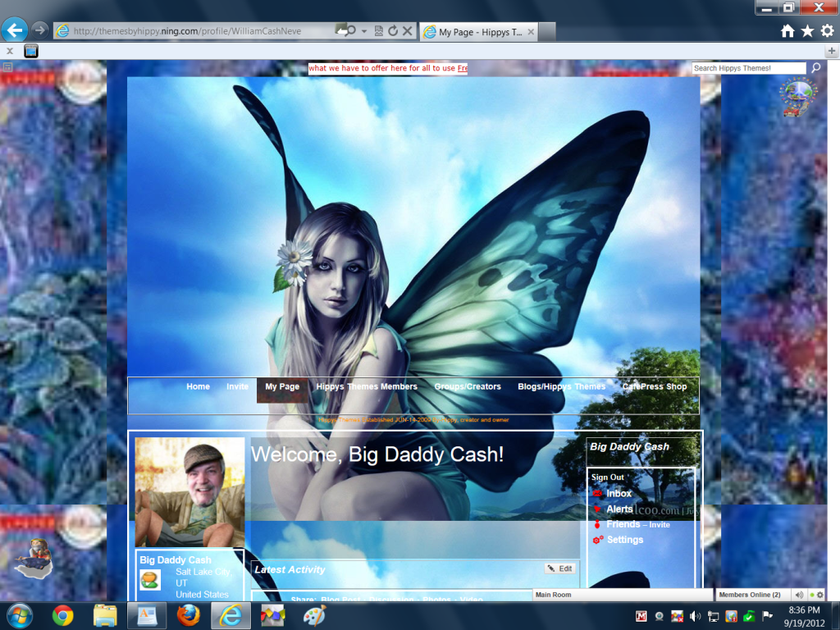
Task: Click the small figure image at lower-left of page
Action: tap(34, 558)
